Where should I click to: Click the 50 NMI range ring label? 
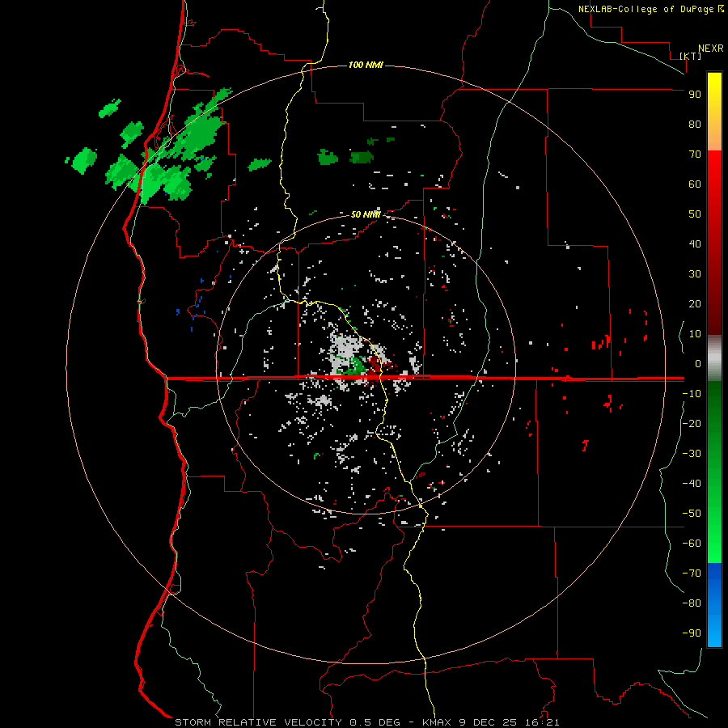(x=366, y=214)
